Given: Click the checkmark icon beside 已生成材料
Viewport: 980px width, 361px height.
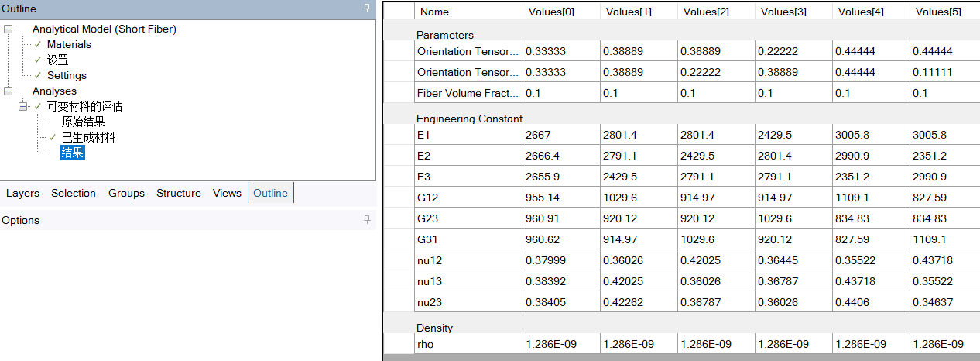Looking at the screenshot, I should [53, 137].
